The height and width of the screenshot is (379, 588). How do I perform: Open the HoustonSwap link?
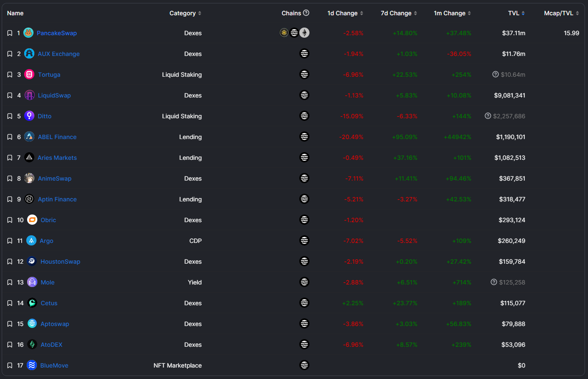[x=60, y=262]
